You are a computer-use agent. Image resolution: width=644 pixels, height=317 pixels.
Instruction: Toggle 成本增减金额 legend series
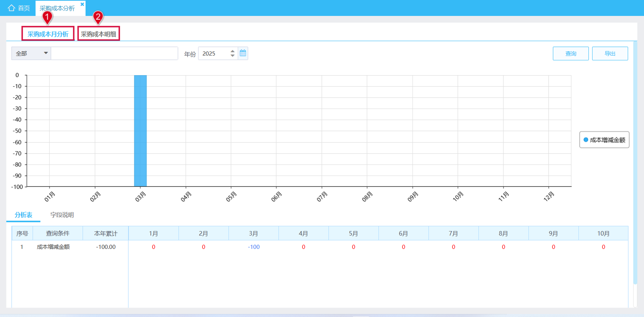pos(604,140)
